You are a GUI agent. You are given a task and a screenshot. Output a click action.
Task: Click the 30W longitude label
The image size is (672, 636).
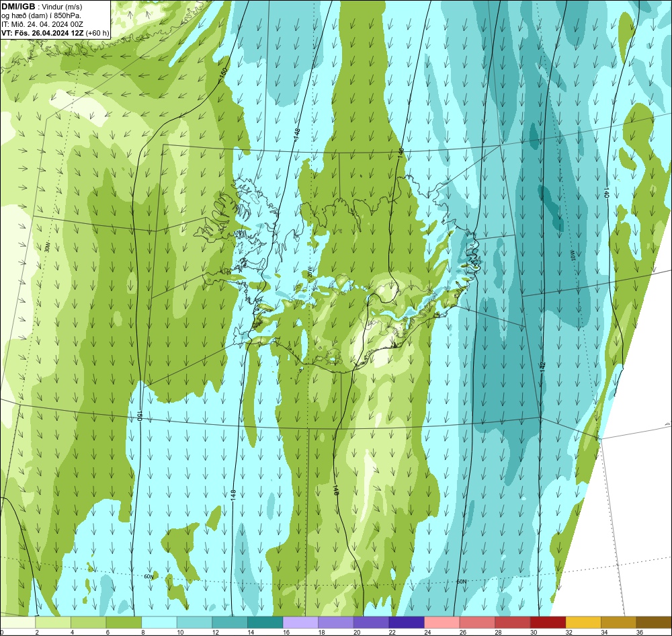(x=47, y=247)
